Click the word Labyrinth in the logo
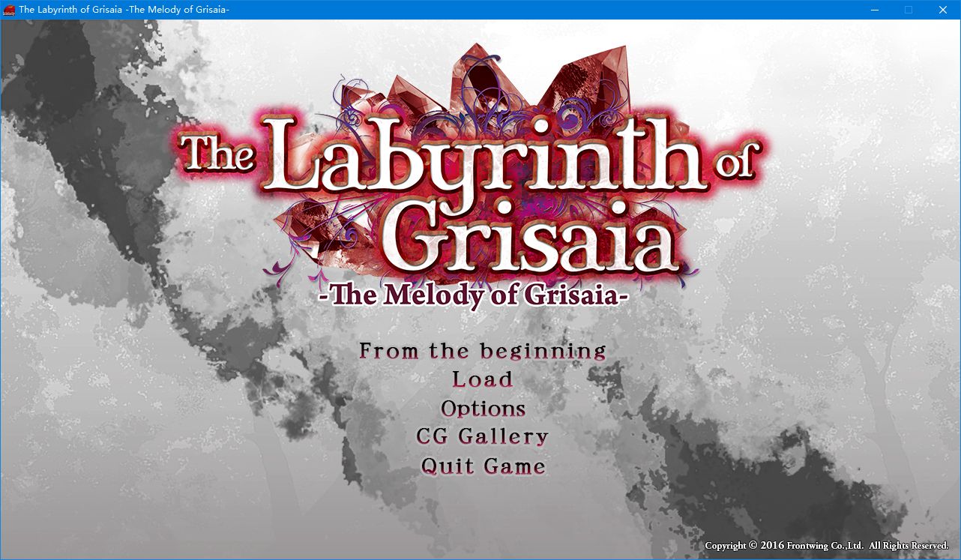 (x=480, y=157)
